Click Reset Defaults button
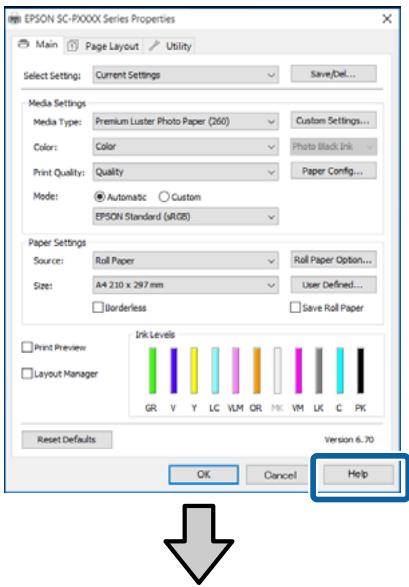Image resolution: width=409 pixels, height=587 pixels. [67, 440]
